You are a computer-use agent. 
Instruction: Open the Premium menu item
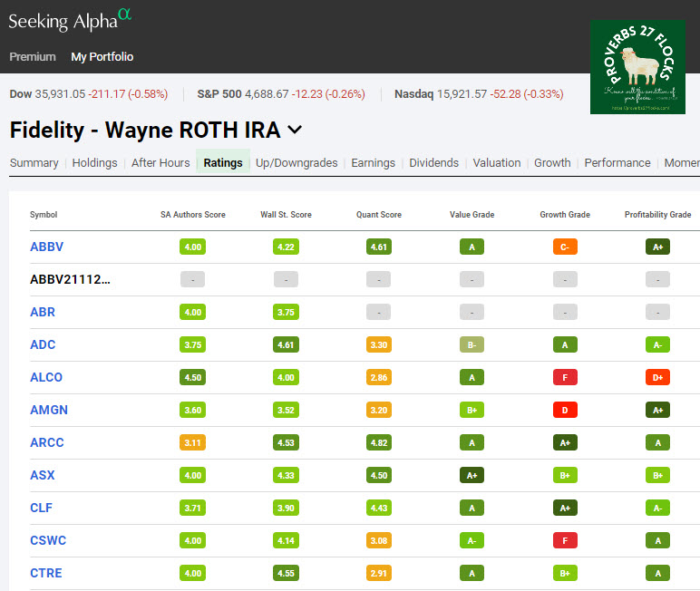tap(33, 57)
